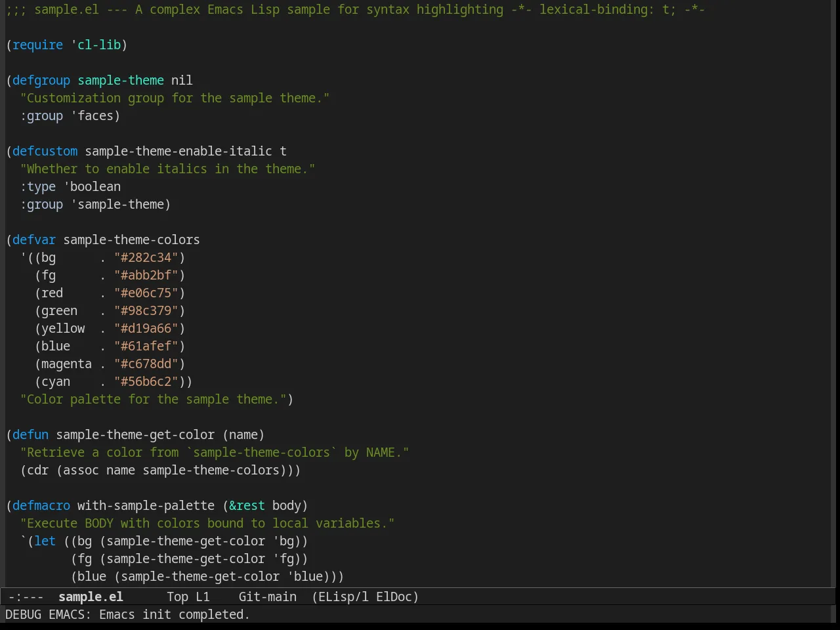Click the sample.el buffer name in mode line

(x=91, y=597)
